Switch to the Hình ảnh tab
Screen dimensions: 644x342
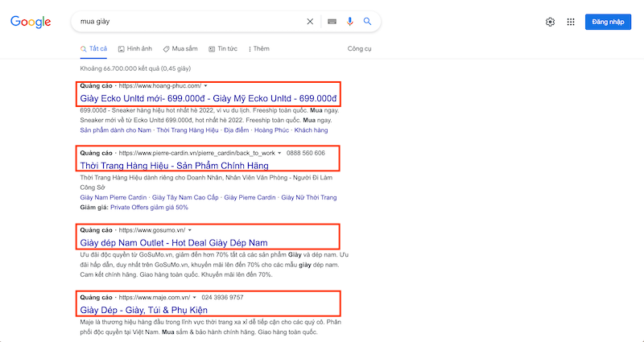(x=135, y=48)
